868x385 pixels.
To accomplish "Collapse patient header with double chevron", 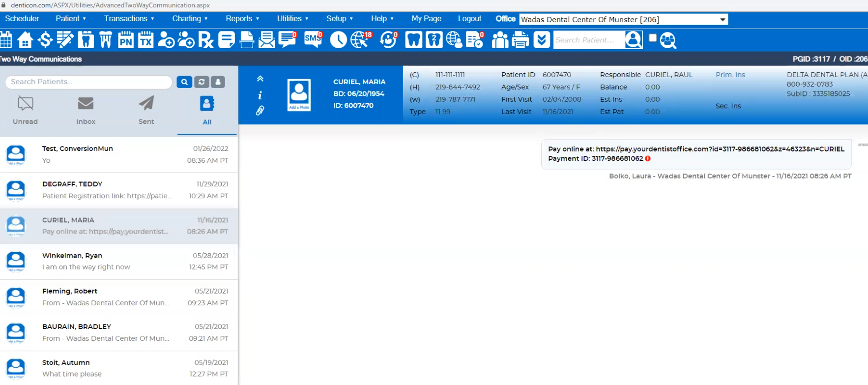I will (260, 79).
